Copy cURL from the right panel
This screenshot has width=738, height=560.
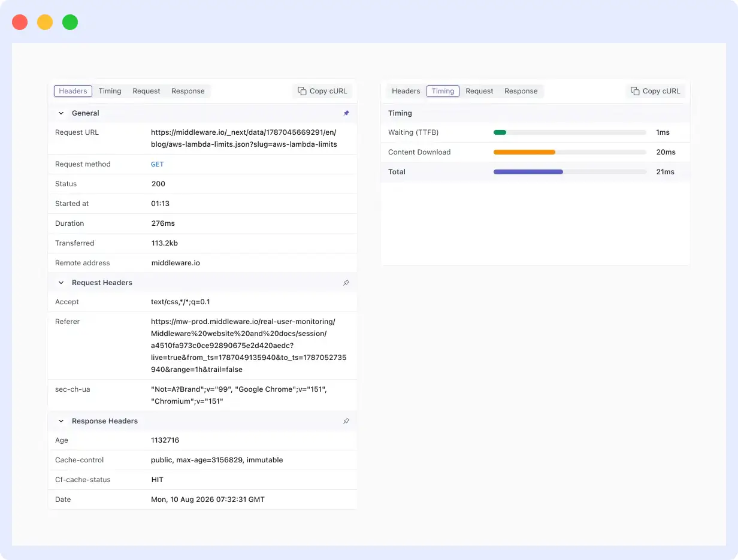(655, 91)
